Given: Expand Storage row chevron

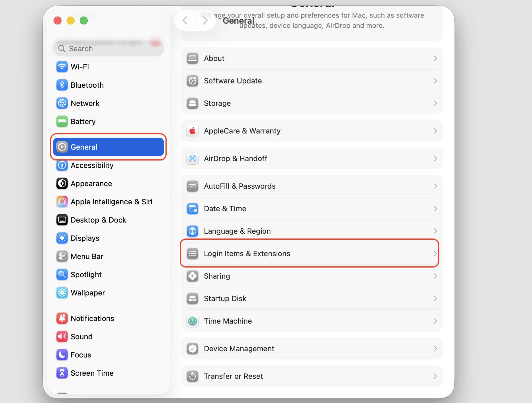Looking at the screenshot, I should 435,103.
